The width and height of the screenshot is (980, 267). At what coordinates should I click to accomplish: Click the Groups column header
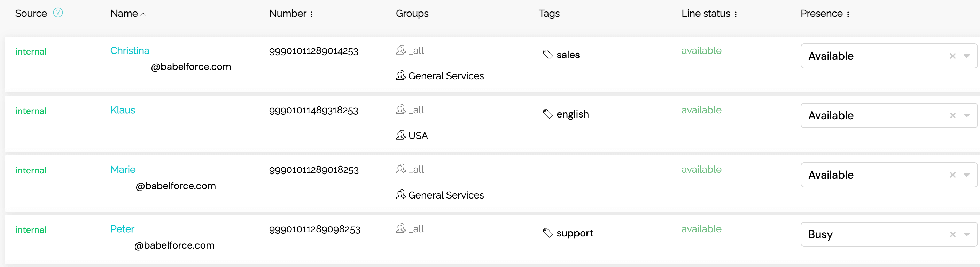(x=412, y=14)
